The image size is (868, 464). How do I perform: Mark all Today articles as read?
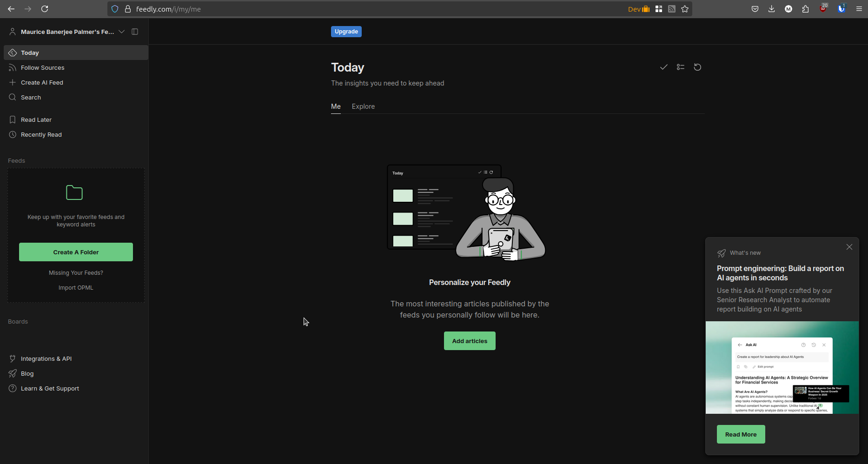click(663, 67)
